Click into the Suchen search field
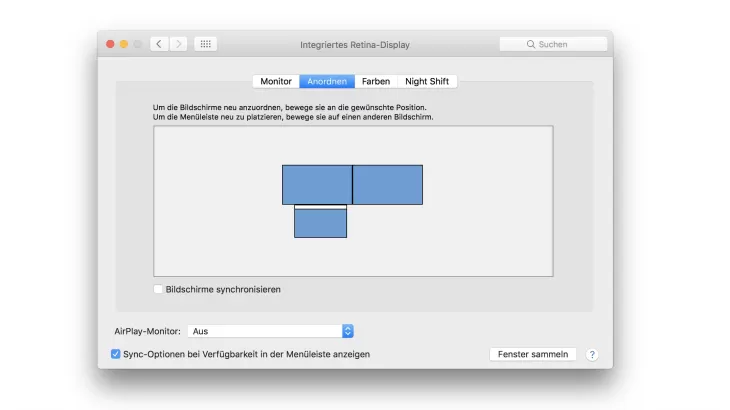730x410 pixels. (x=554, y=44)
